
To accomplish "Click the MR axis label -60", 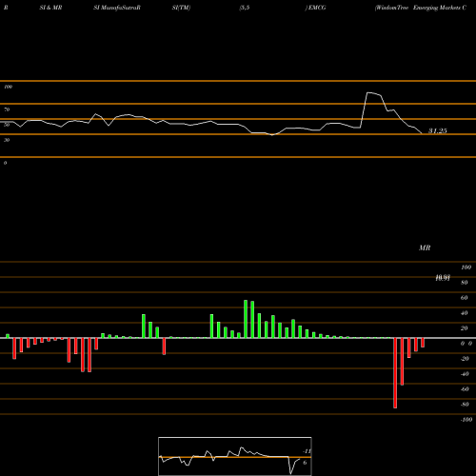I will (x=465, y=389).
